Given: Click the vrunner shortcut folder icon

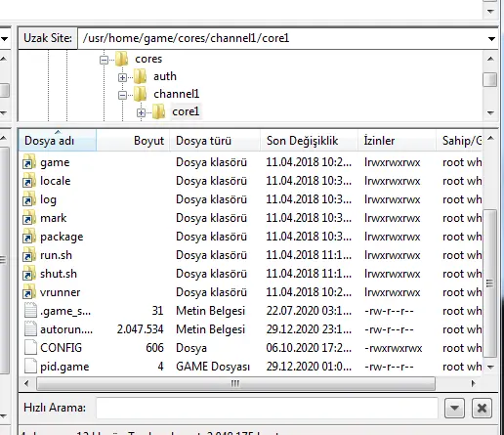Looking at the screenshot, I should pos(29,292).
